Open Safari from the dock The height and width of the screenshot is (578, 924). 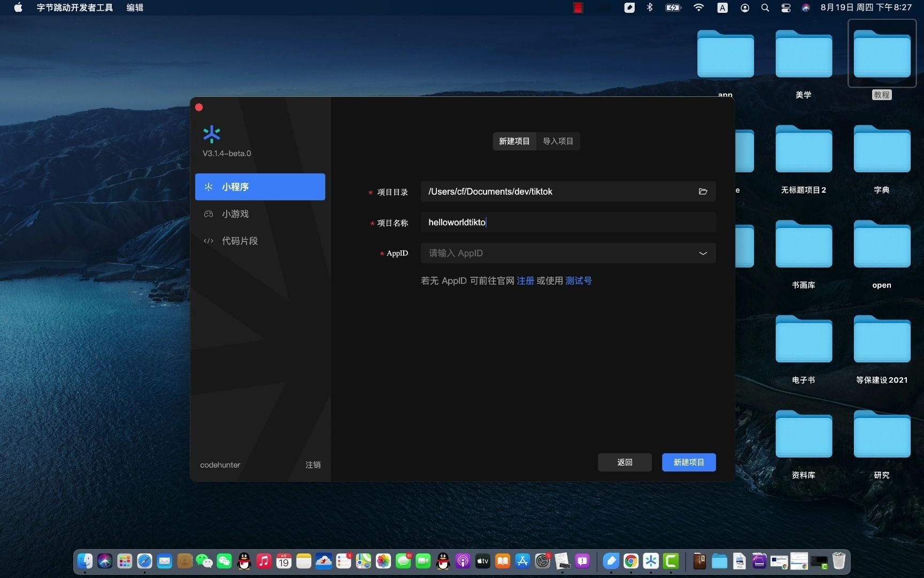tap(144, 561)
